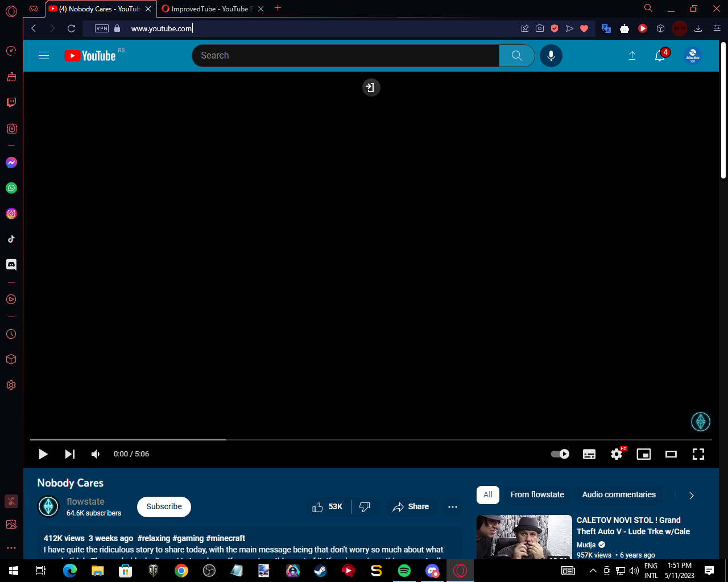
Task: Open Messenger in the sidebar
Action: click(x=11, y=163)
